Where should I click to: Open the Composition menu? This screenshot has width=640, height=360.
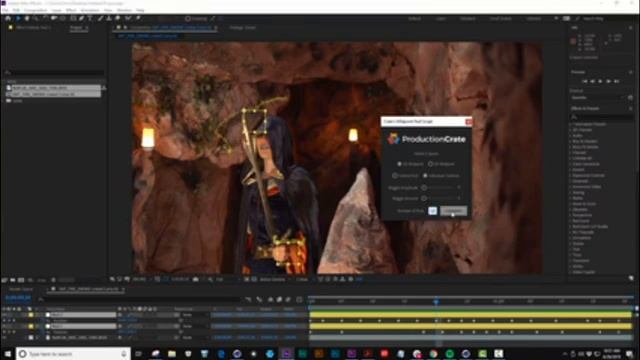point(36,10)
